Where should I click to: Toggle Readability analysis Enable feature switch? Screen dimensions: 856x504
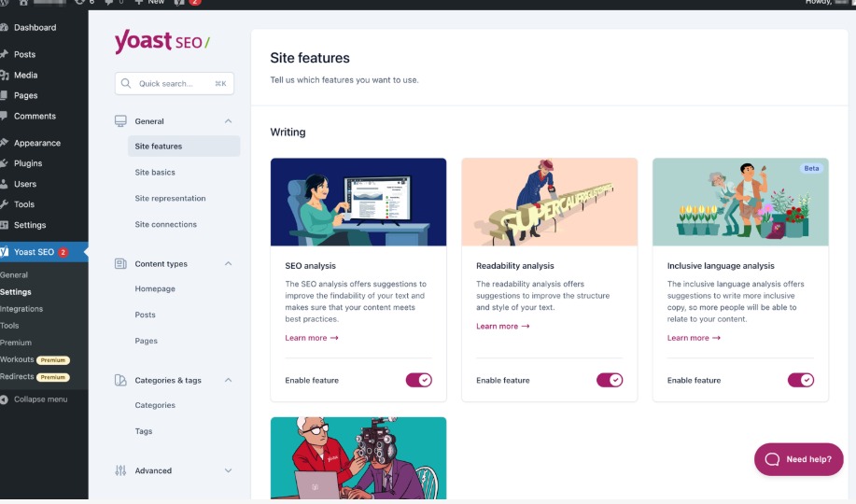(610, 380)
